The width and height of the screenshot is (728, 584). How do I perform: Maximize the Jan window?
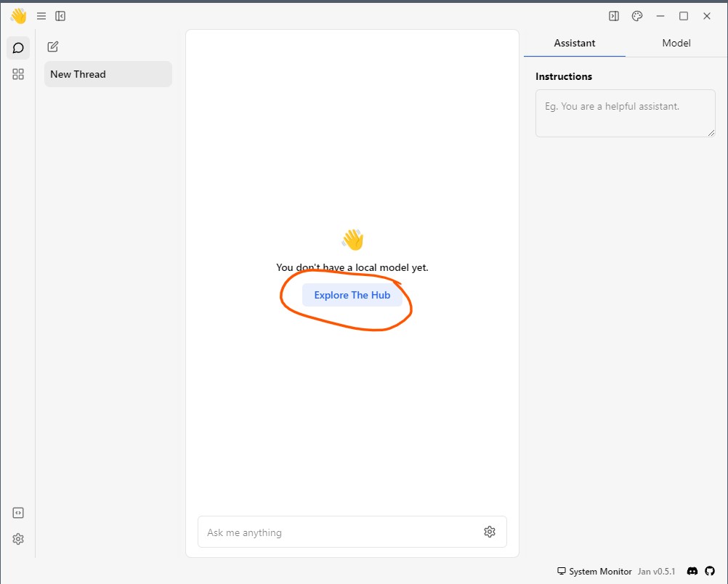[684, 16]
